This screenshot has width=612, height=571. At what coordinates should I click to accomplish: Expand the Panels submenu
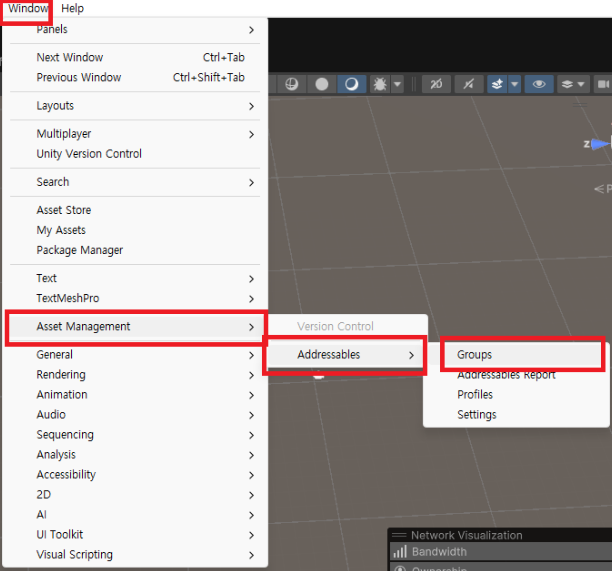click(135, 30)
